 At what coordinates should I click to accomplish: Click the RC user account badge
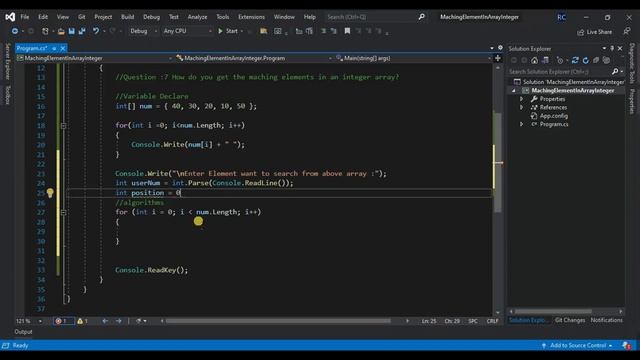point(562,17)
